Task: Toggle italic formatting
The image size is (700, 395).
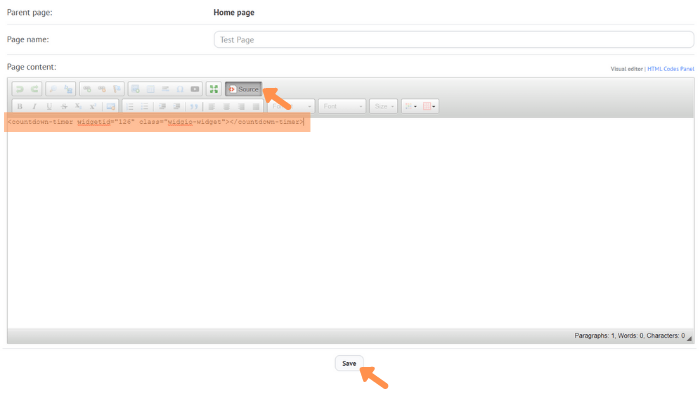Action: [x=34, y=106]
